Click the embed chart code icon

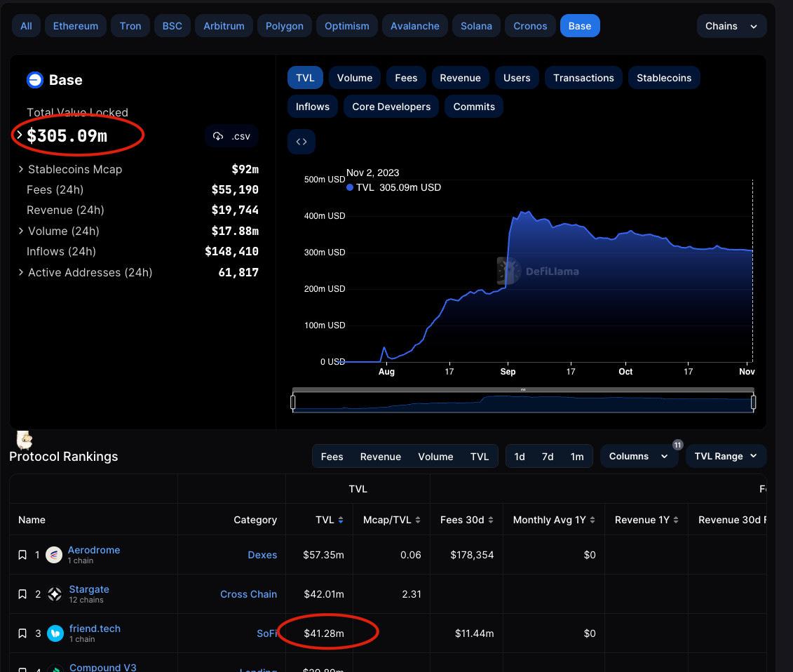point(301,142)
